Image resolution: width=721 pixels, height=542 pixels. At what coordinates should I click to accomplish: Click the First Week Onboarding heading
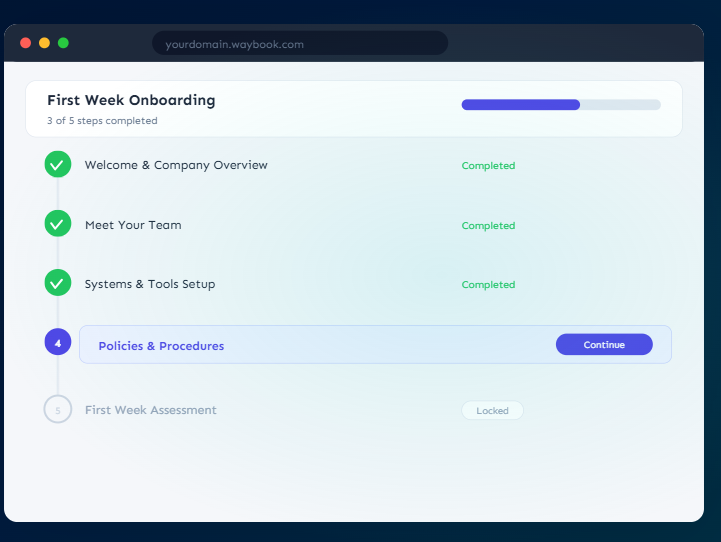pyautogui.click(x=131, y=100)
